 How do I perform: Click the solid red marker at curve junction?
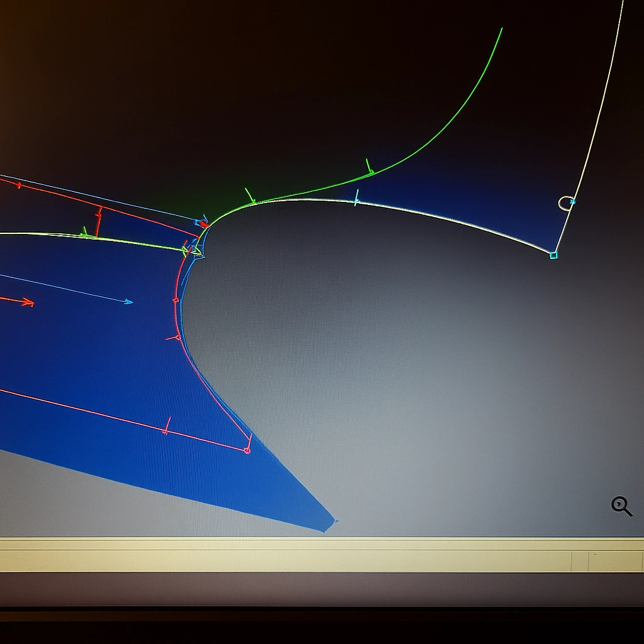pos(204,224)
